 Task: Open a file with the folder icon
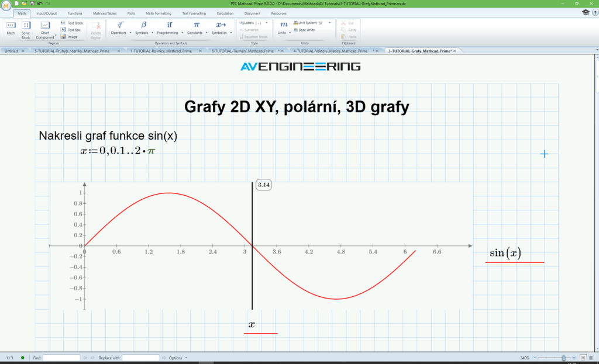click(24, 4)
